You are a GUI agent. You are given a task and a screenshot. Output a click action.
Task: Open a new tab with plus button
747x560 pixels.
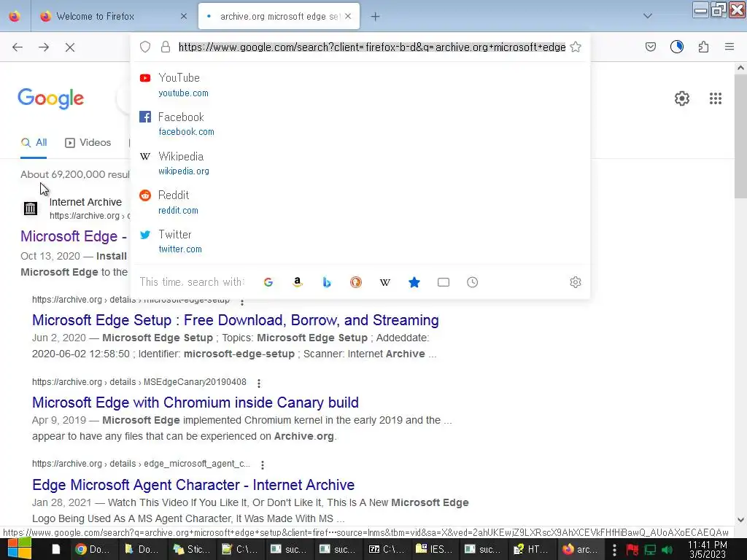coord(376,17)
